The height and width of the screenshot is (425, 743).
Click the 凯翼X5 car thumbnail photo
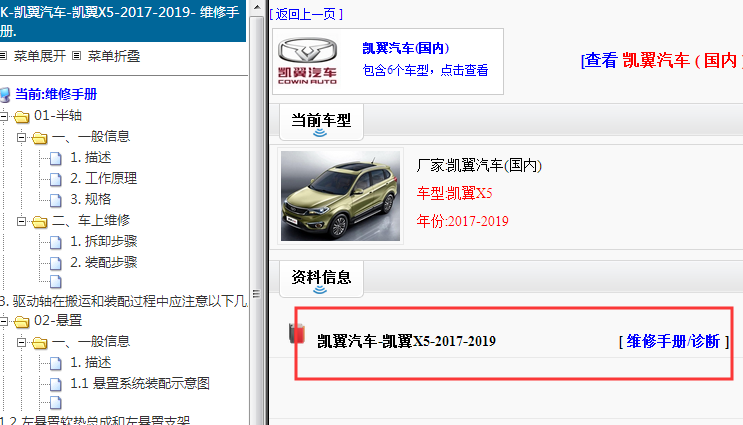tap(340, 196)
